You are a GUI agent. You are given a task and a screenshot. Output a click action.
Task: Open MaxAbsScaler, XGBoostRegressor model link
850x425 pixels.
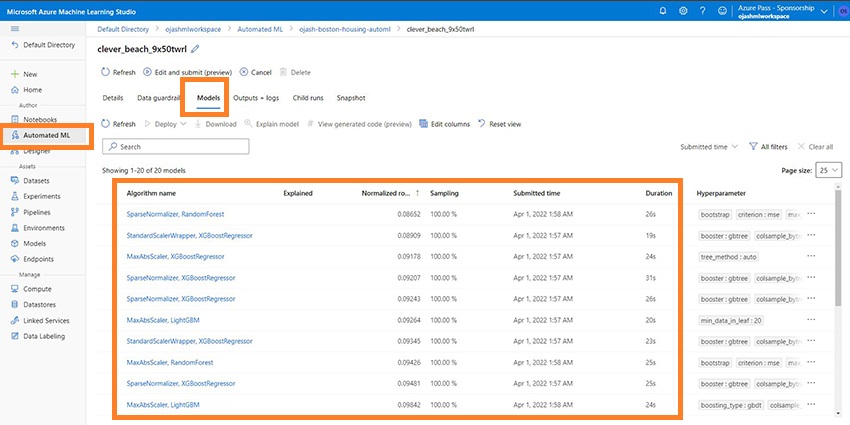175,256
